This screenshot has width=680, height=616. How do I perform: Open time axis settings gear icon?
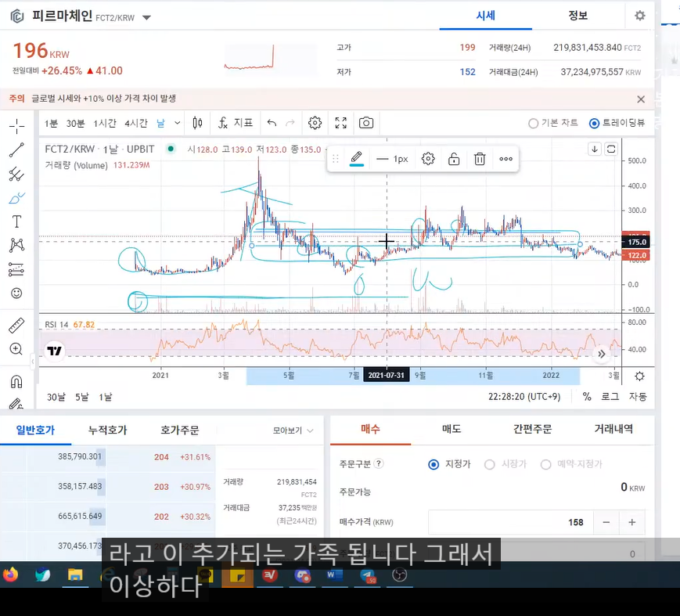[x=639, y=376]
